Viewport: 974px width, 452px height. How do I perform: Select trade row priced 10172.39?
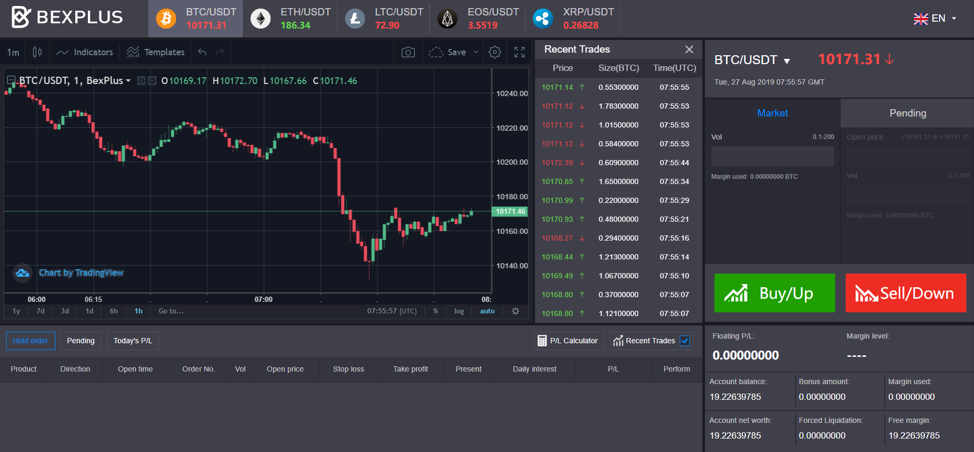point(619,163)
